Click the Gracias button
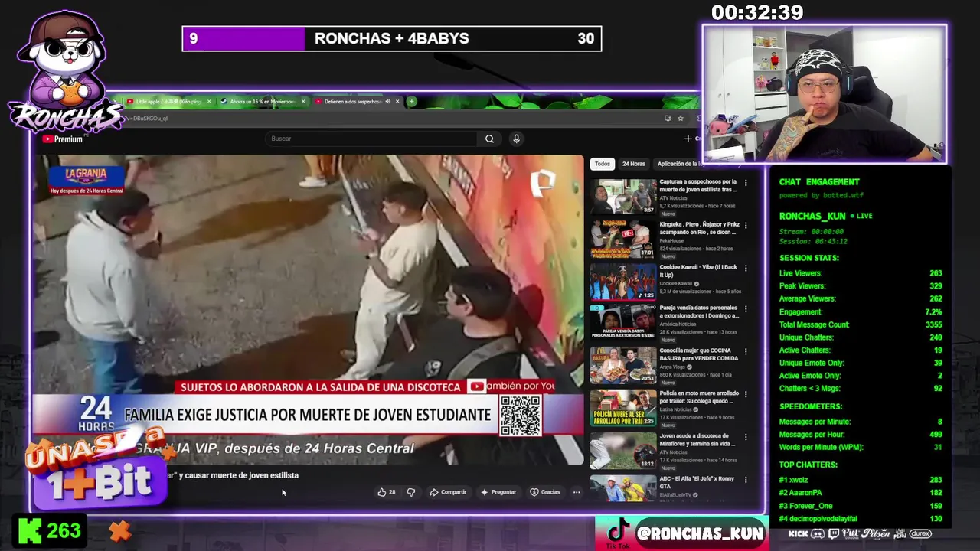The width and height of the screenshot is (980, 551). click(545, 492)
